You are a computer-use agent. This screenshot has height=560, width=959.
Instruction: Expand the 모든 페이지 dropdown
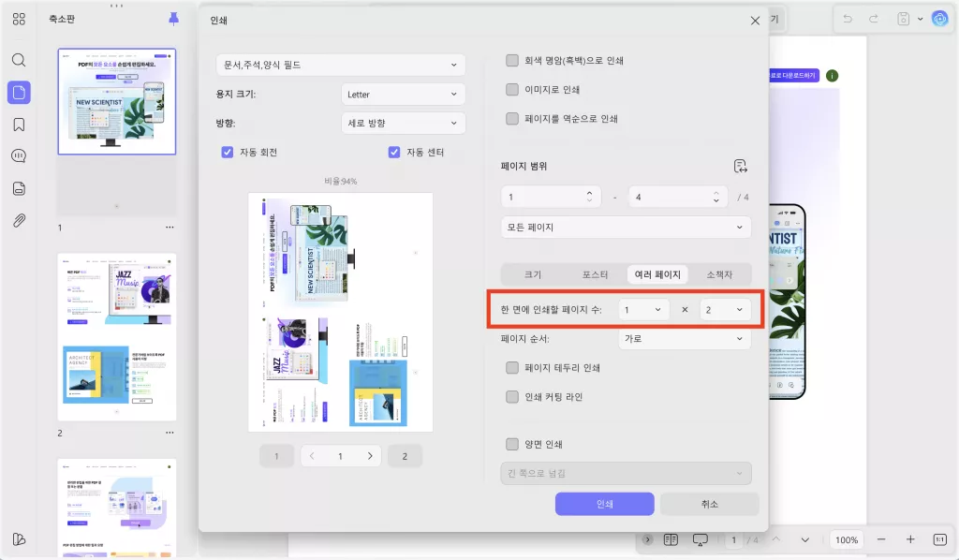(626, 227)
